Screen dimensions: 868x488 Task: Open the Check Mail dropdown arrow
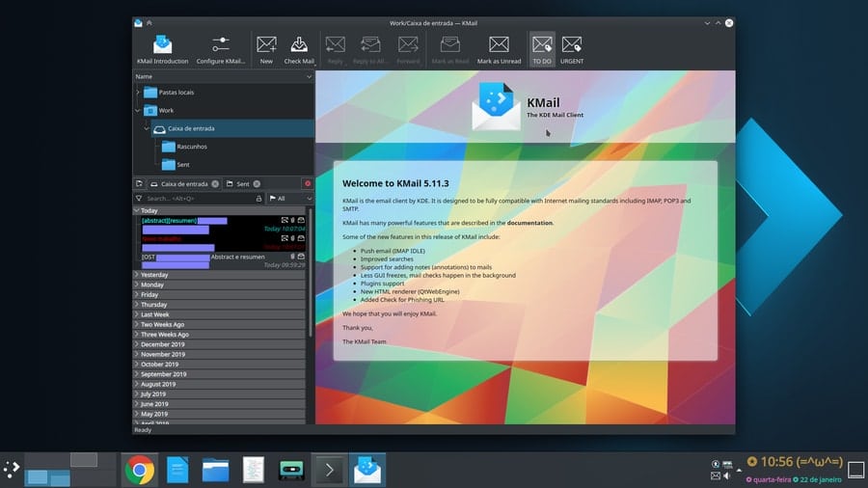point(315,65)
